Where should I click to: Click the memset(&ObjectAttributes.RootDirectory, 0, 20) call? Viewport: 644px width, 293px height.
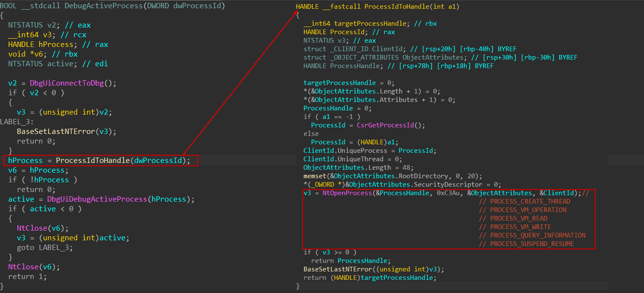pos(393,176)
